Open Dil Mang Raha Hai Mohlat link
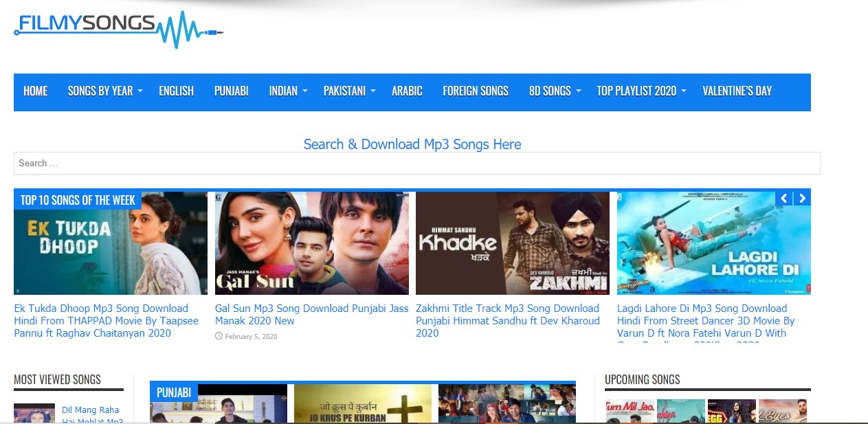Viewport: 868px width, 424px height. pos(92,415)
